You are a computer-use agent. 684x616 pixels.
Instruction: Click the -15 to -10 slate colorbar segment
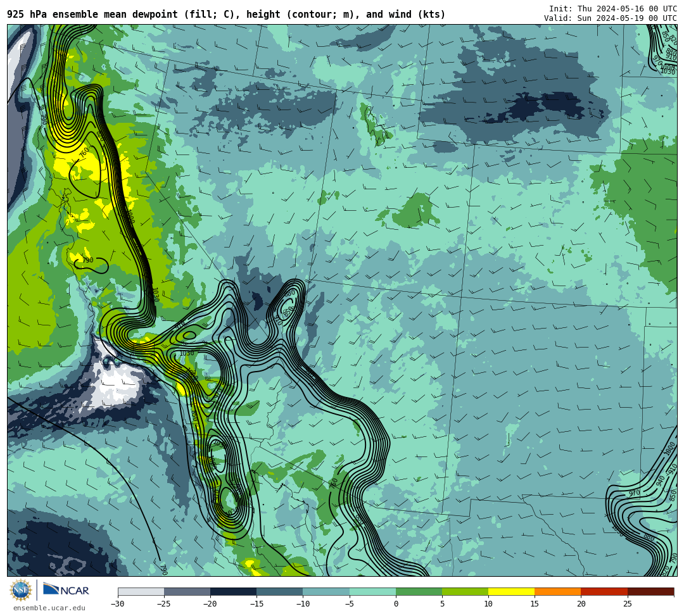[280, 591]
